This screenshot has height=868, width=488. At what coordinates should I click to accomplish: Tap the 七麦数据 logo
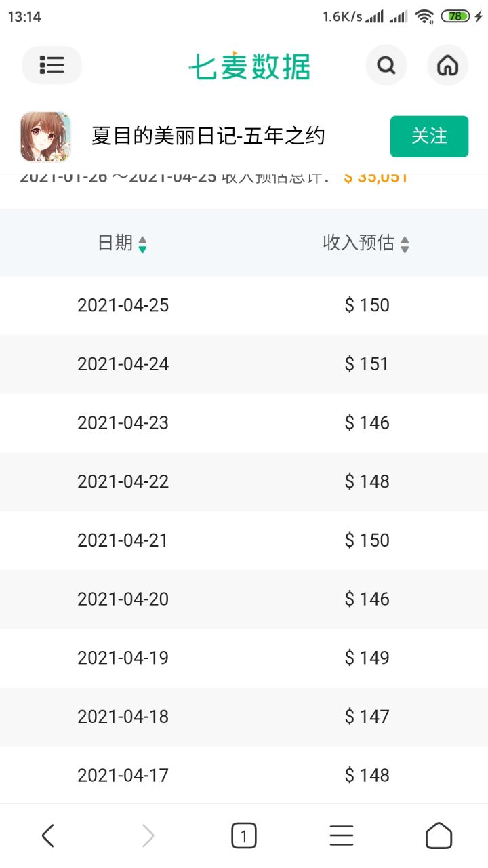pos(249,66)
